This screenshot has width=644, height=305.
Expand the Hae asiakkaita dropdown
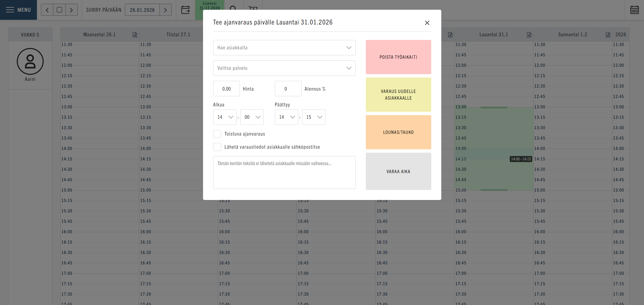point(284,48)
